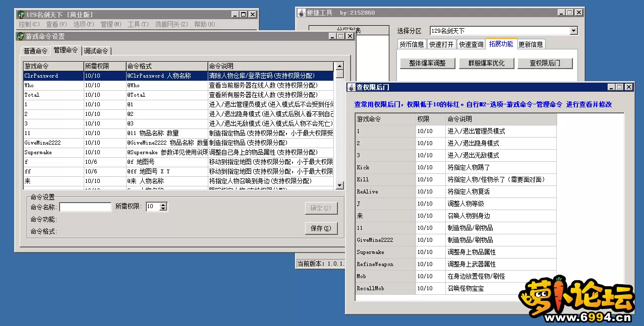The width and height of the screenshot is (644, 326).
Task: Click the 确定 button
Action: tap(321, 208)
